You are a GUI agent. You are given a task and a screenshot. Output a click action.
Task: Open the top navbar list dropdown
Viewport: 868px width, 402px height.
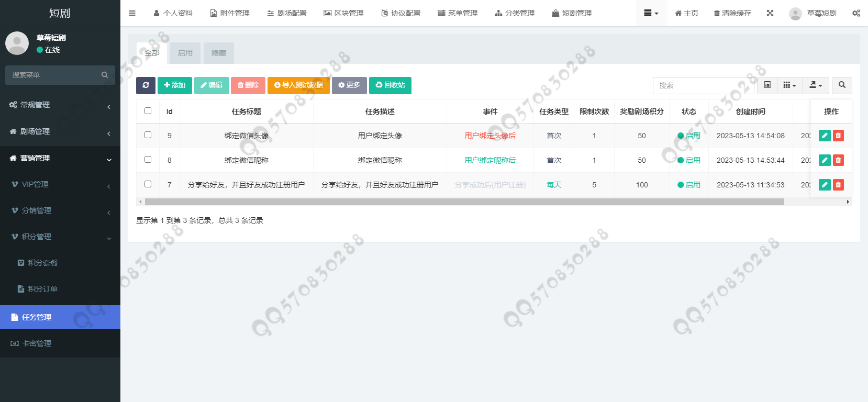click(x=651, y=13)
